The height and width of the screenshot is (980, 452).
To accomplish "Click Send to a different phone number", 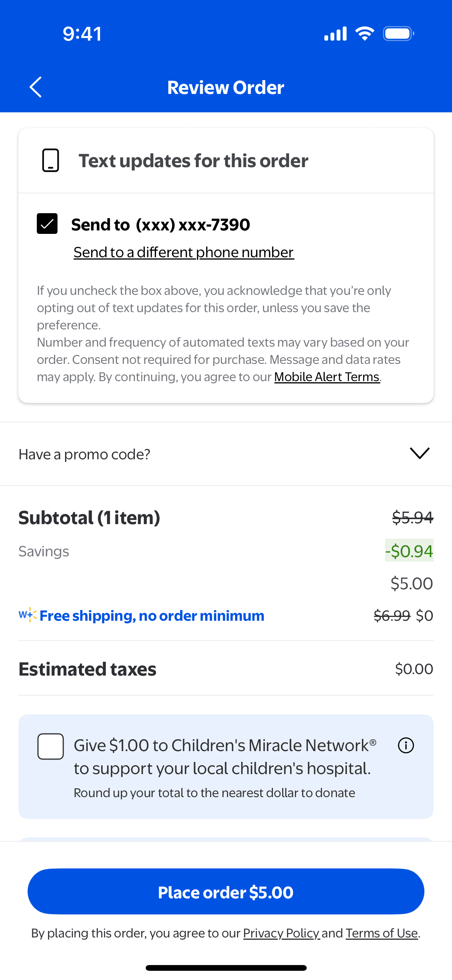I will coord(183,252).
